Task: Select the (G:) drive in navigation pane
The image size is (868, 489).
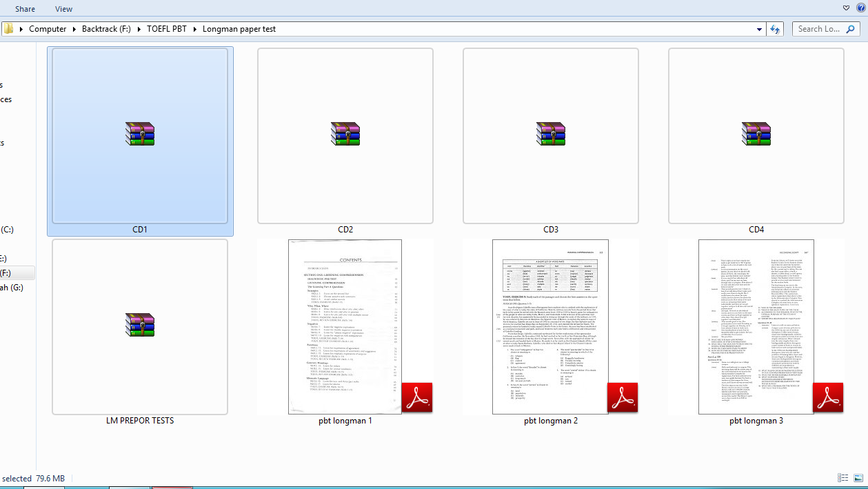Action: 11,288
